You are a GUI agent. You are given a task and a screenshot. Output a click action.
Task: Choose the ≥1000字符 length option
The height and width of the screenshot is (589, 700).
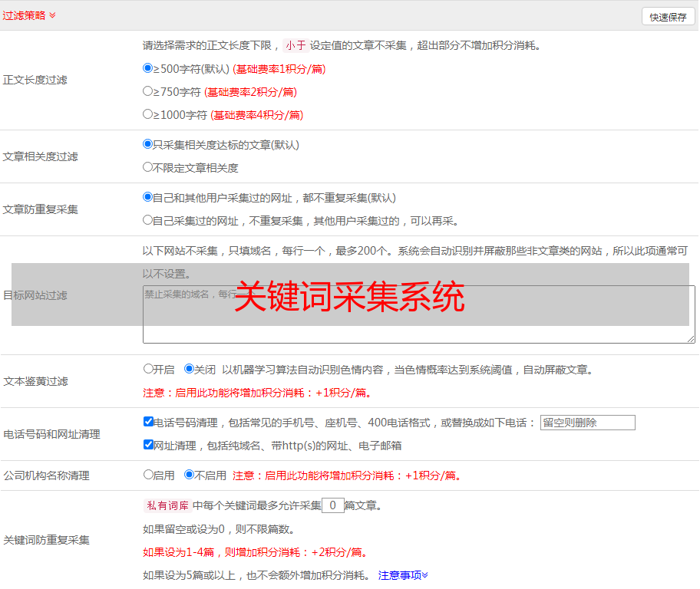[x=148, y=114]
